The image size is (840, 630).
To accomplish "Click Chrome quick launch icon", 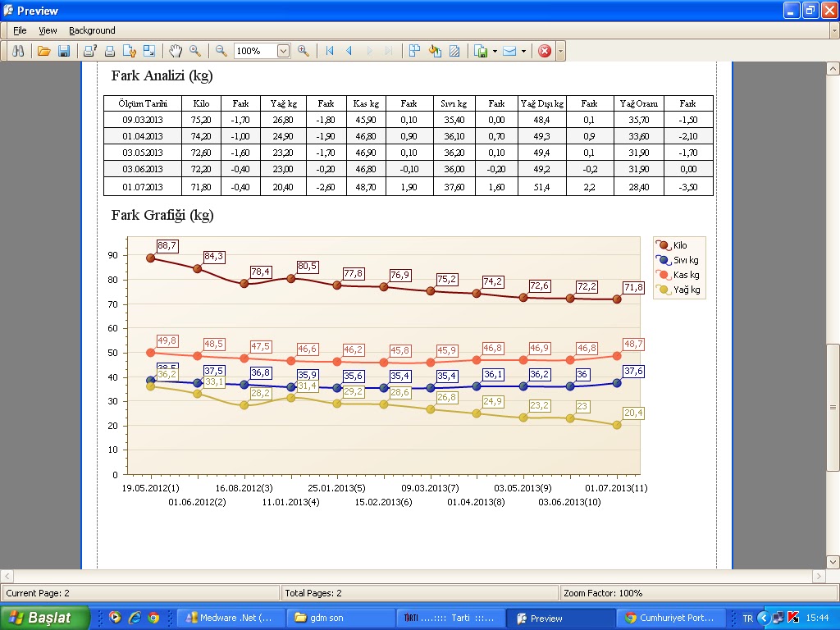I will pyautogui.click(x=153, y=618).
